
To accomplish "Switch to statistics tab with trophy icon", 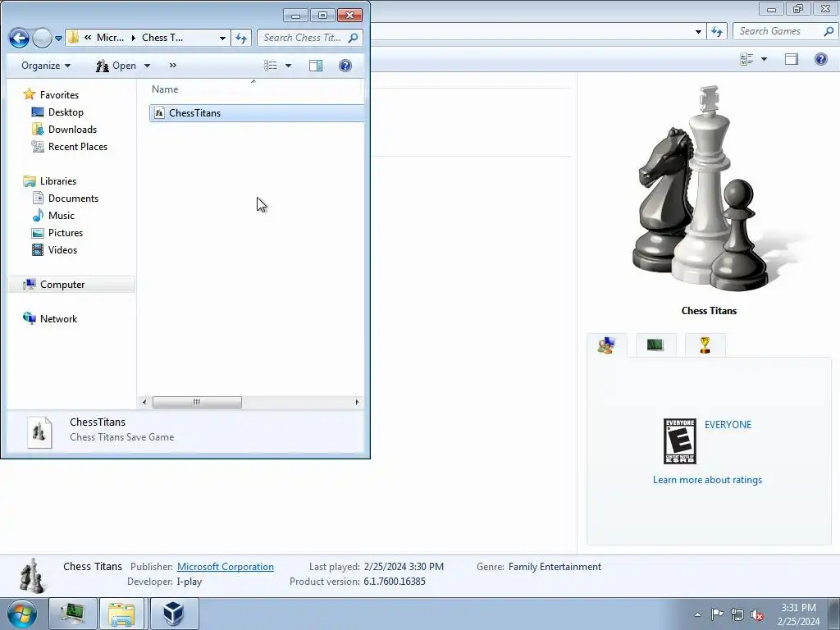I will [705, 345].
